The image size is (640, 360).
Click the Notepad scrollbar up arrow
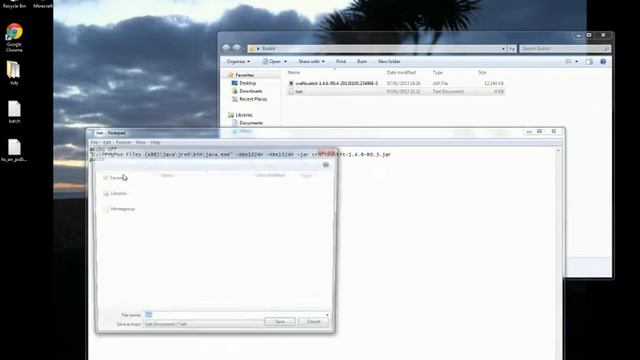(558, 151)
